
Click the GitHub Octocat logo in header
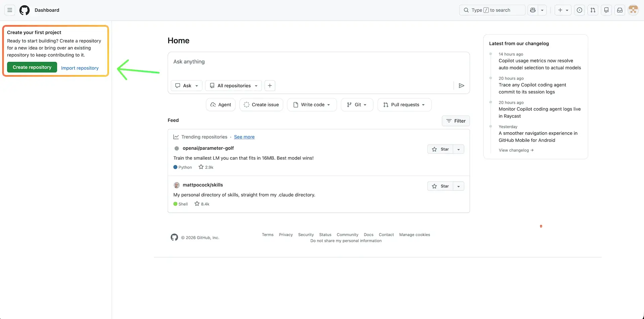point(25,10)
